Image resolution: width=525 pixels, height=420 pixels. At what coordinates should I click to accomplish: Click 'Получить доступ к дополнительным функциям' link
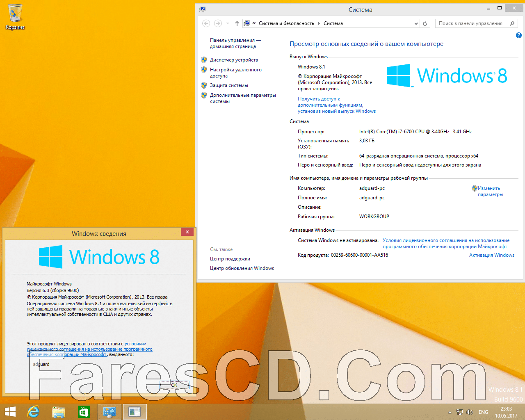tap(337, 105)
